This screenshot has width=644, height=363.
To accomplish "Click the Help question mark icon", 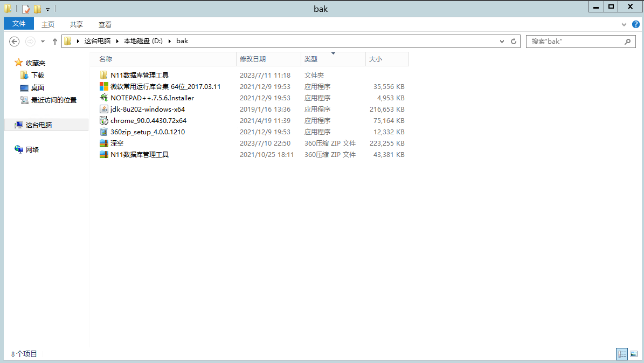I will pyautogui.click(x=634, y=24).
